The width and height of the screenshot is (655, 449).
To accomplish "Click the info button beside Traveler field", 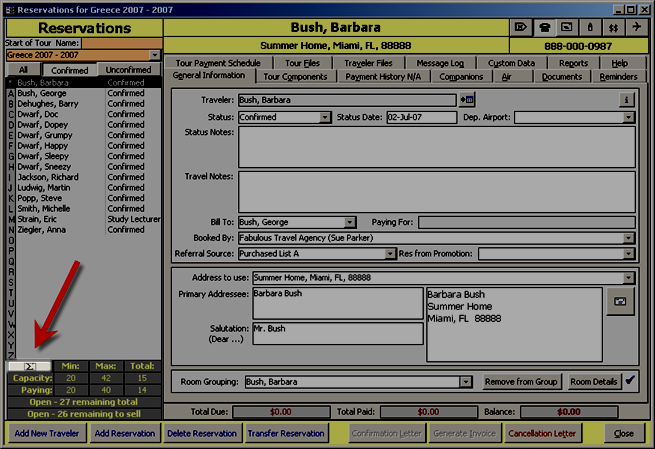I will click(x=626, y=100).
